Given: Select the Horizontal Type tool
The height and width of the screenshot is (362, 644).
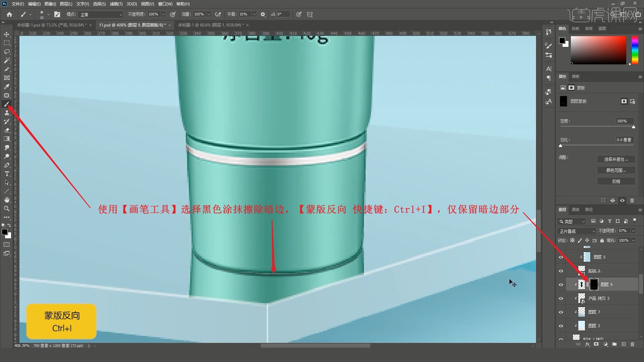Looking at the screenshot, I should (7, 174).
